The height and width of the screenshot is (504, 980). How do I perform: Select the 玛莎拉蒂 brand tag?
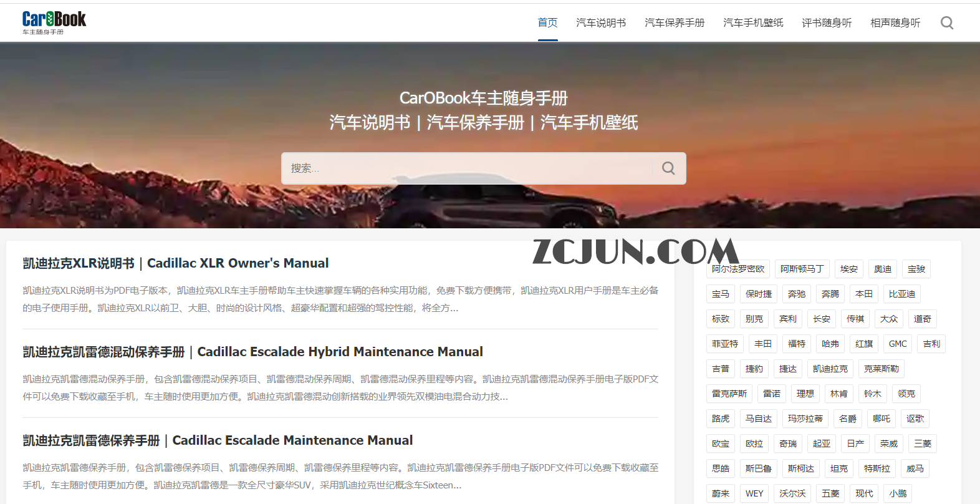(x=805, y=419)
